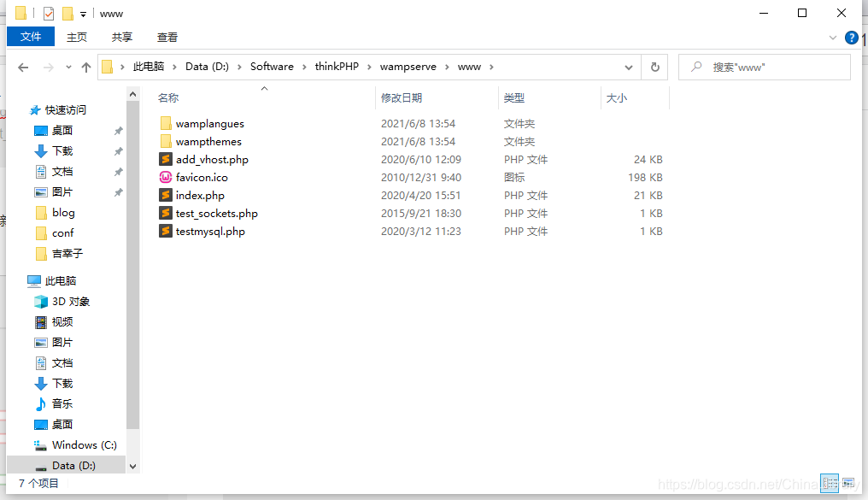Open pinned 图片 under Quick access
The image size is (868, 500).
pos(62,192)
